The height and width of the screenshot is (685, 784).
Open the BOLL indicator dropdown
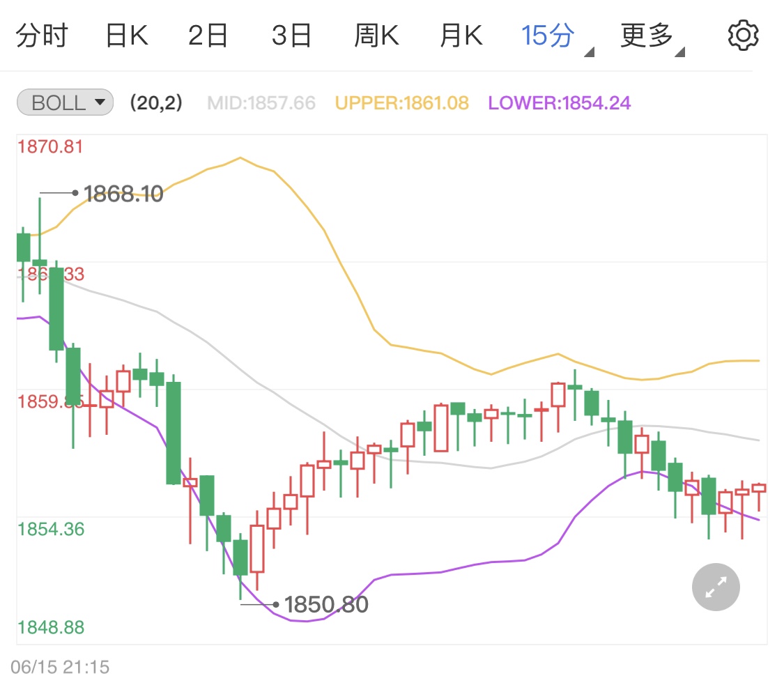coord(65,102)
